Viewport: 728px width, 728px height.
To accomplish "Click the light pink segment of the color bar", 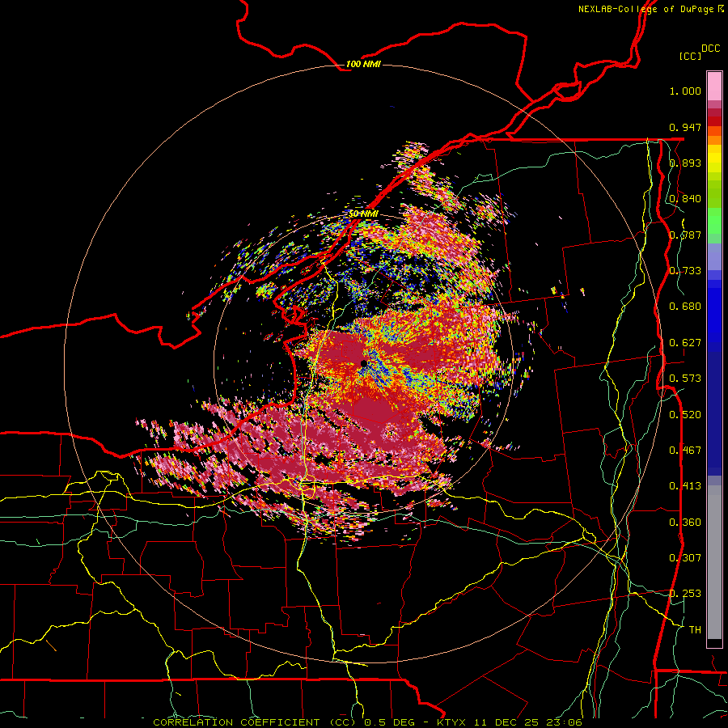I will (x=714, y=87).
